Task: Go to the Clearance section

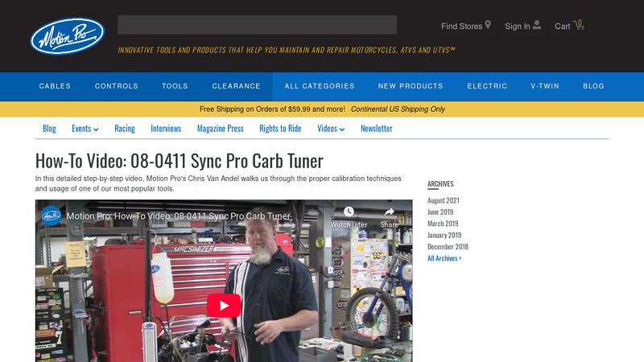Action: pos(236,86)
